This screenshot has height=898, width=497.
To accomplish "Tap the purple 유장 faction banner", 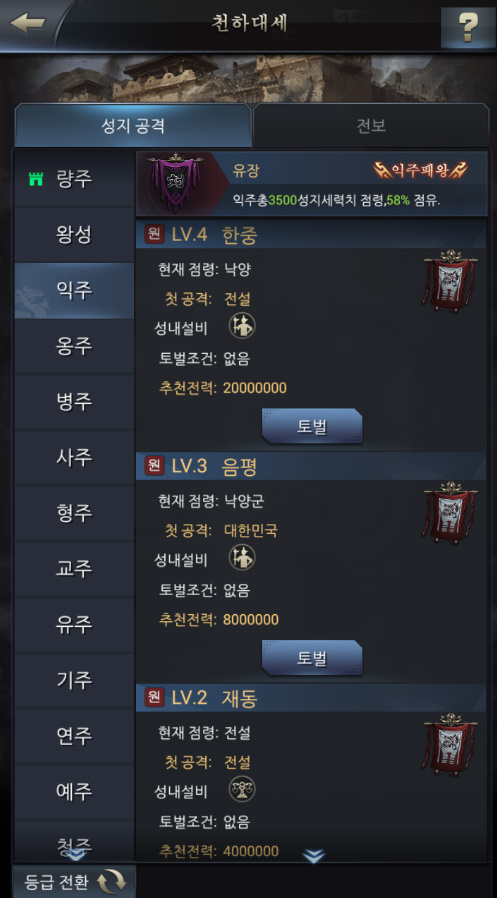I will click(x=175, y=183).
